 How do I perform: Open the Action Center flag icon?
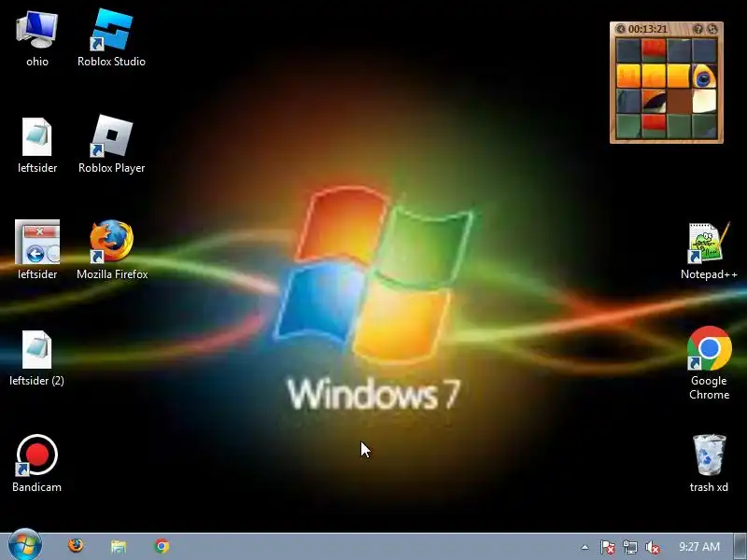(607, 547)
